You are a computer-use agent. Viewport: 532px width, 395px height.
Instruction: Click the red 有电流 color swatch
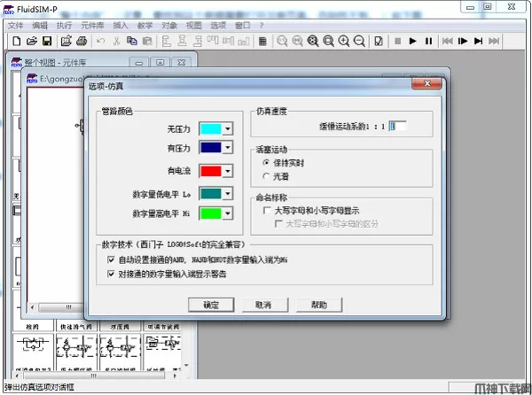point(211,171)
